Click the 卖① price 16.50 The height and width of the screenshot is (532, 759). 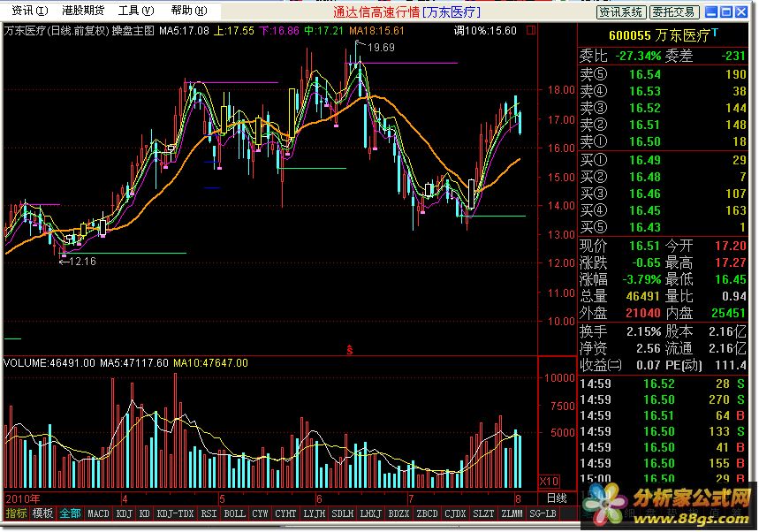(645, 141)
